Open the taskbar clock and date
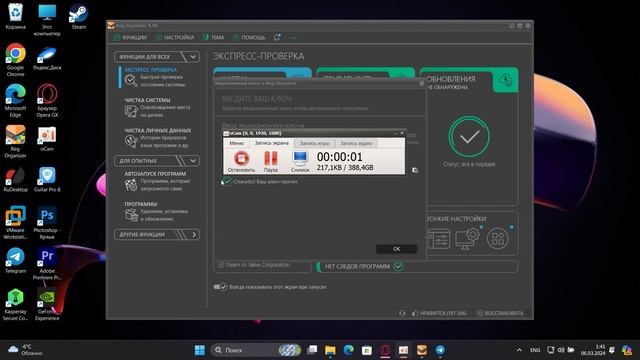Viewport: 640px width, 360px height. tap(593, 350)
